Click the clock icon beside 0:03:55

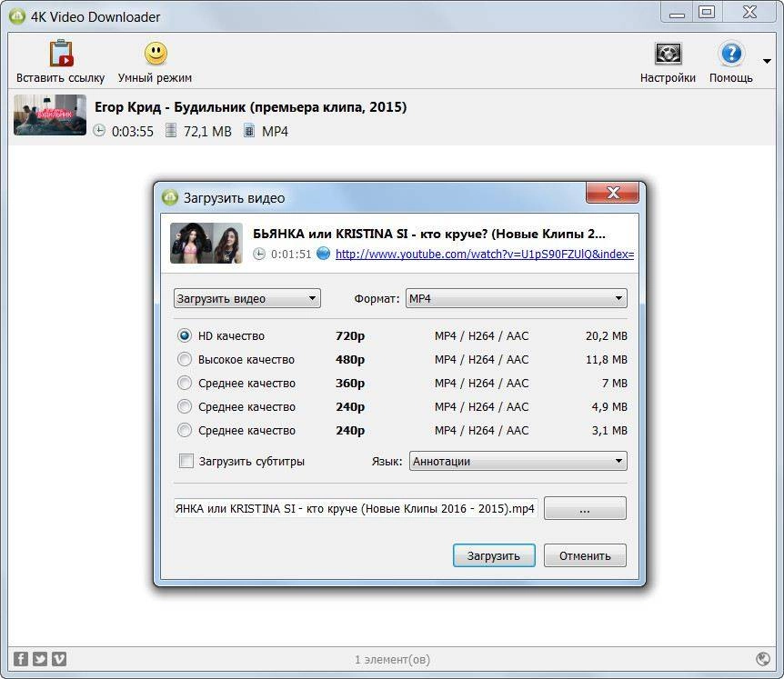click(x=99, y=130)
